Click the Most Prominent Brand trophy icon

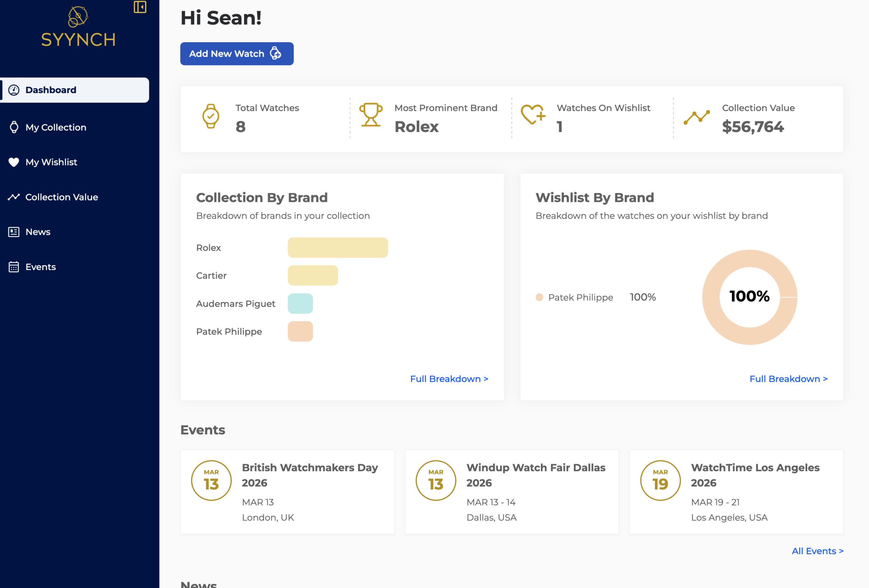coord(371,115)
